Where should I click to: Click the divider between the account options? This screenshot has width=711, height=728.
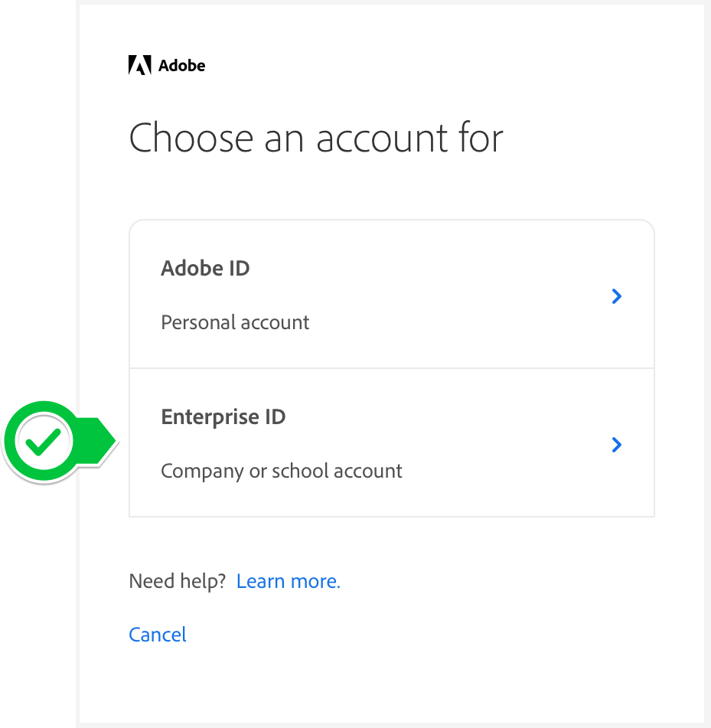(392, 368)
